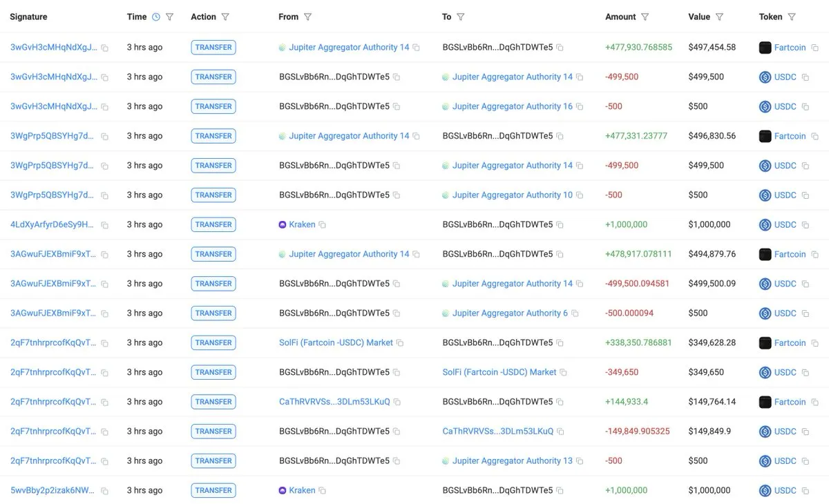Copy signature in the +477,930.768585 row
This screenshot has width=829, height=504.
pos(105,48)
